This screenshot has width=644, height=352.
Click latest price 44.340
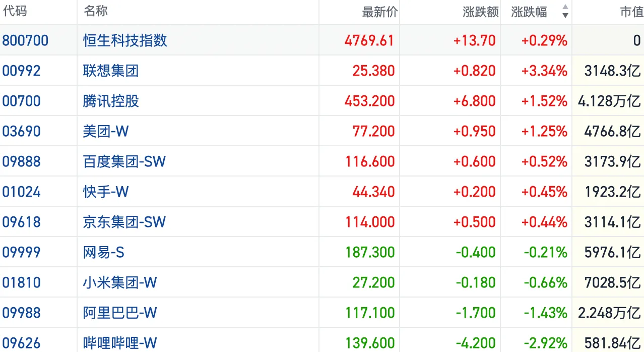click(x=373, y=192)
